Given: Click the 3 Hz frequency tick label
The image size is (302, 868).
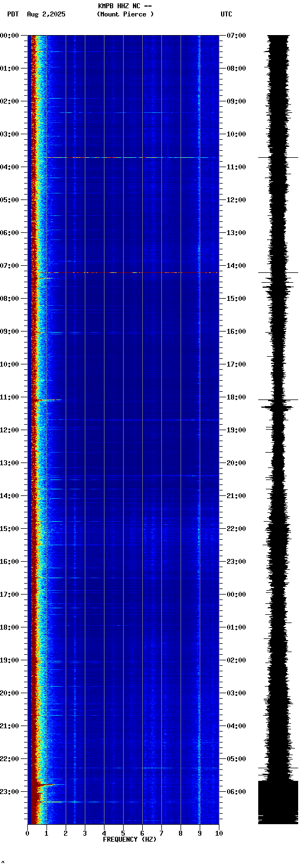Looking at the screenshot, I should tap(85, 833).
